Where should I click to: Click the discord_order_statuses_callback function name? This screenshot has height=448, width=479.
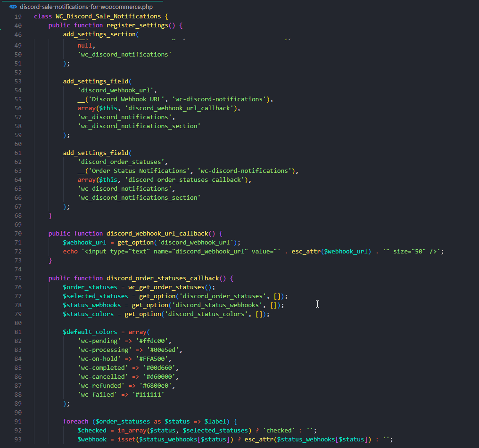tap(163, 278)
